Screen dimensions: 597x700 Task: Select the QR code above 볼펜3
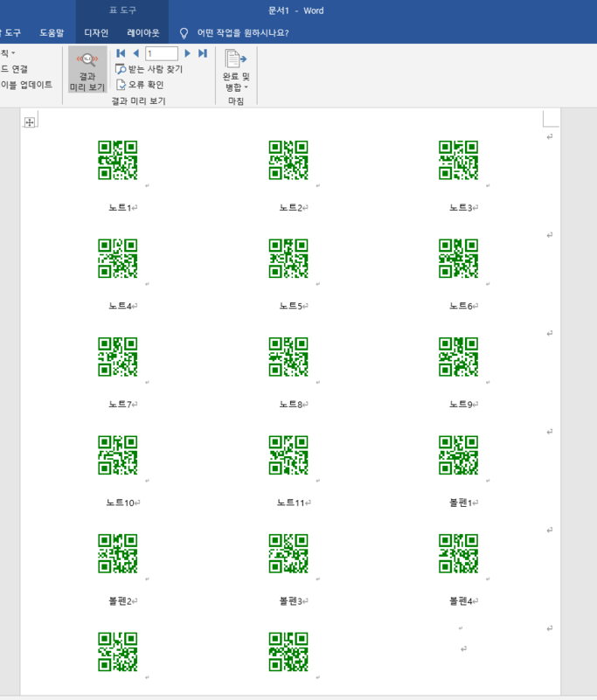pos(288,553)
